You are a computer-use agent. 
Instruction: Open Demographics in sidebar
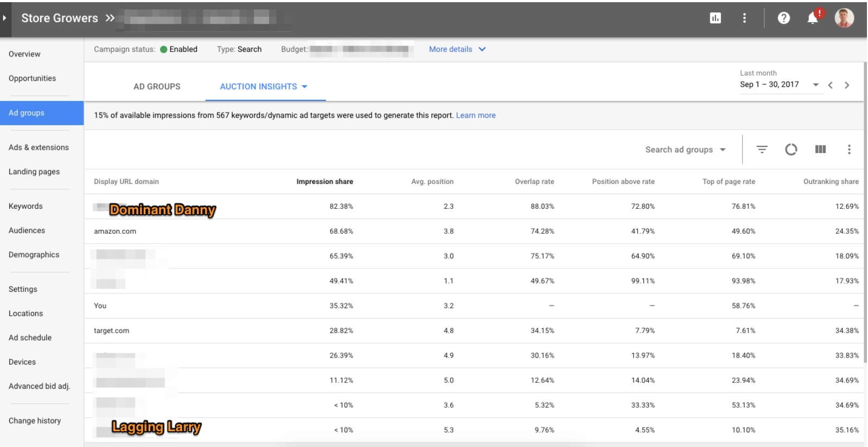click(x=34, y=255)
